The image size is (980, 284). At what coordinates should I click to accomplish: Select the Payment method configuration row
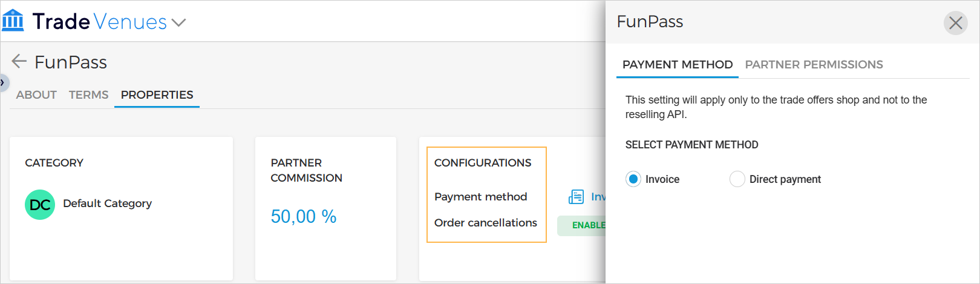480,197
